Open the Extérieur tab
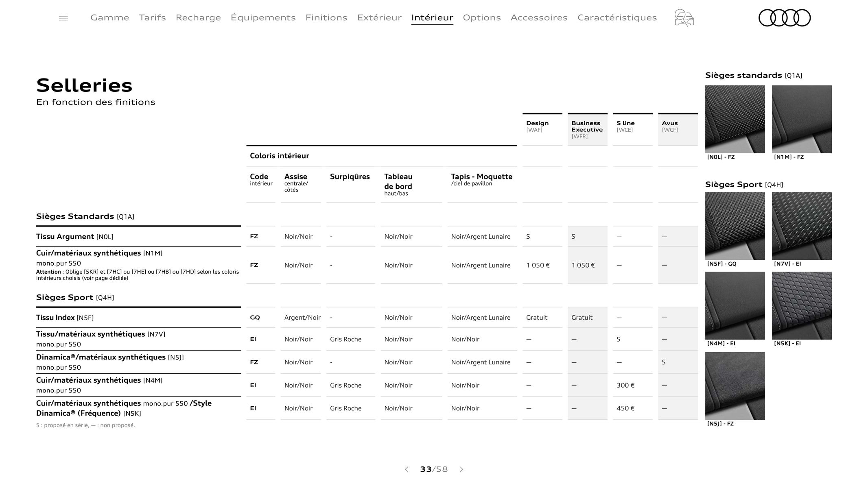The width and height of the screenshot is (868, 488). point(379,17)
